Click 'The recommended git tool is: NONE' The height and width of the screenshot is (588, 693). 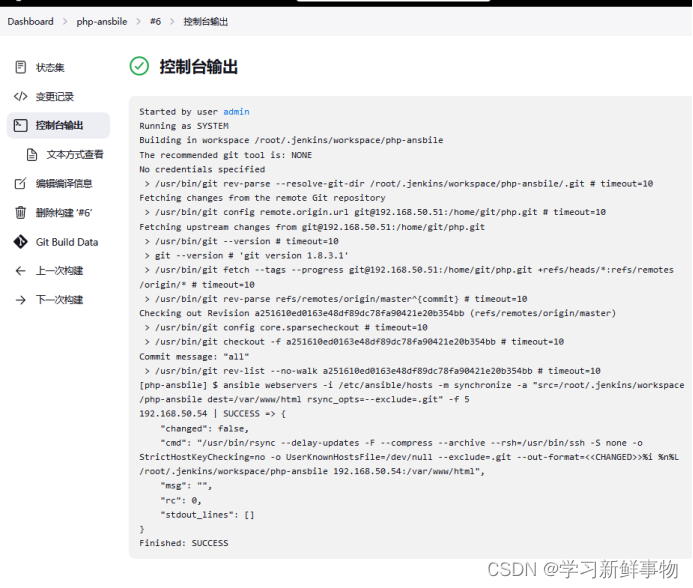[225, 155]
